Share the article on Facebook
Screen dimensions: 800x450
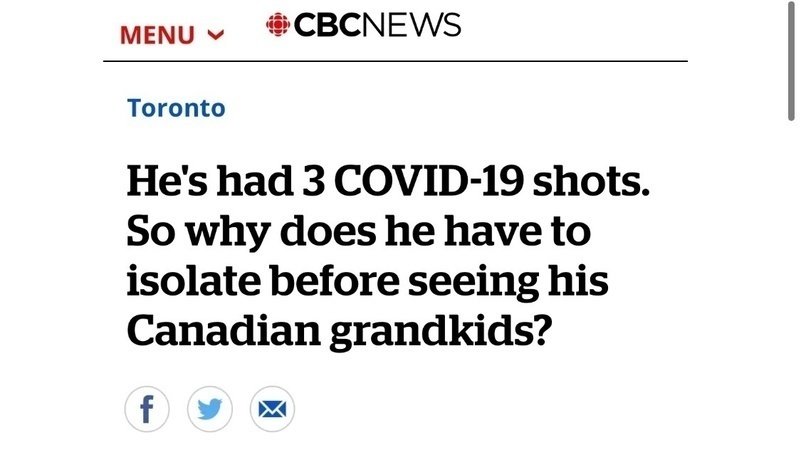pos(147,408)
